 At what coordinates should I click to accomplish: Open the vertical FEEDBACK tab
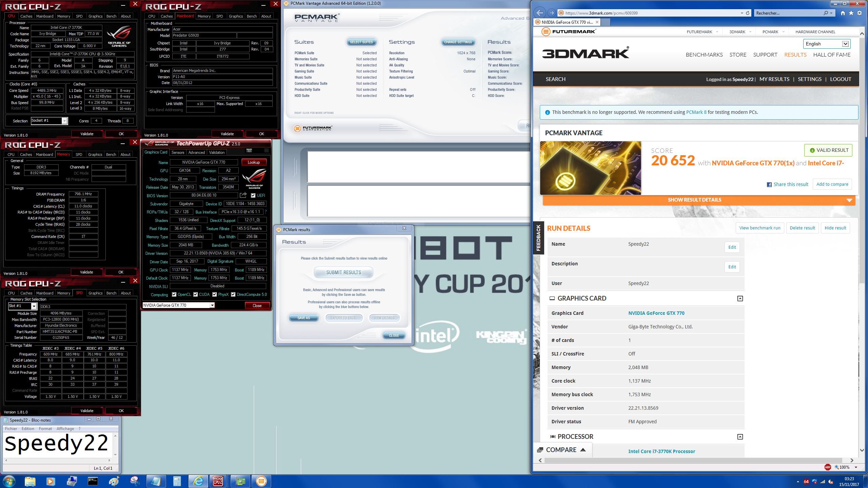click(538, 238)
